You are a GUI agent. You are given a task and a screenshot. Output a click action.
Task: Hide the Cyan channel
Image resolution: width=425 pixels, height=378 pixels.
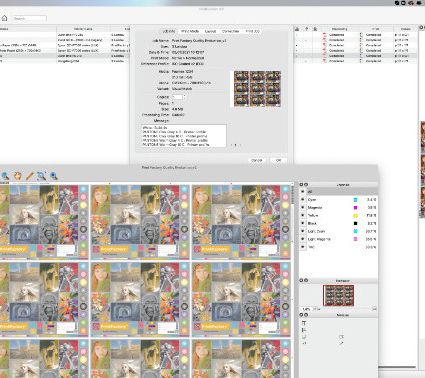point(303,199)
